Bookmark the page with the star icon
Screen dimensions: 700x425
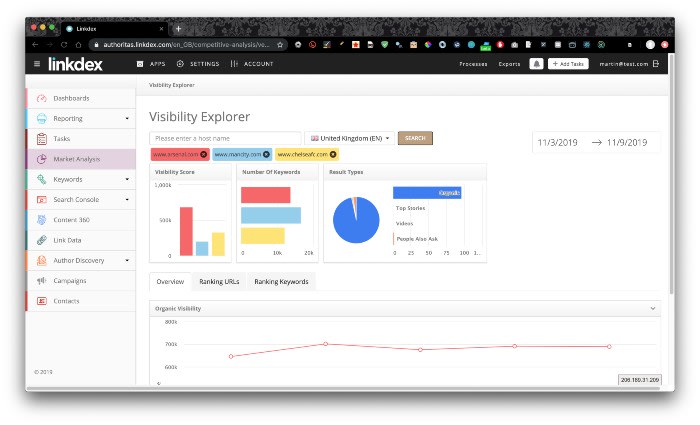280,45
